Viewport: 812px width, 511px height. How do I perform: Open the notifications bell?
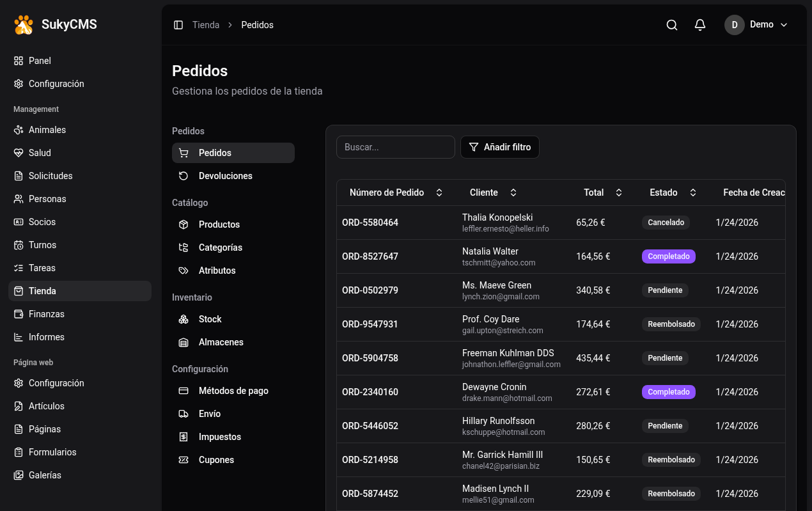(x=700, y=25)
